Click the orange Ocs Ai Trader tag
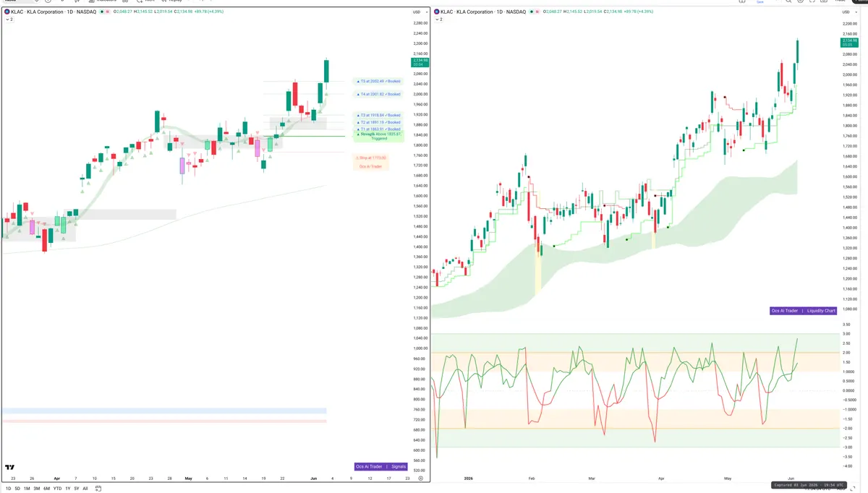 pos(371,166)
